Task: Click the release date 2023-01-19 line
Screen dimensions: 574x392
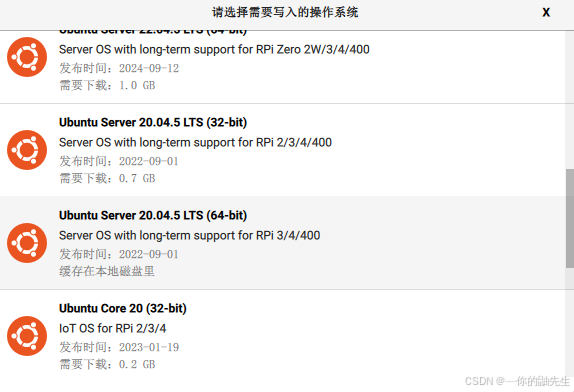Action: pos(119,347)
